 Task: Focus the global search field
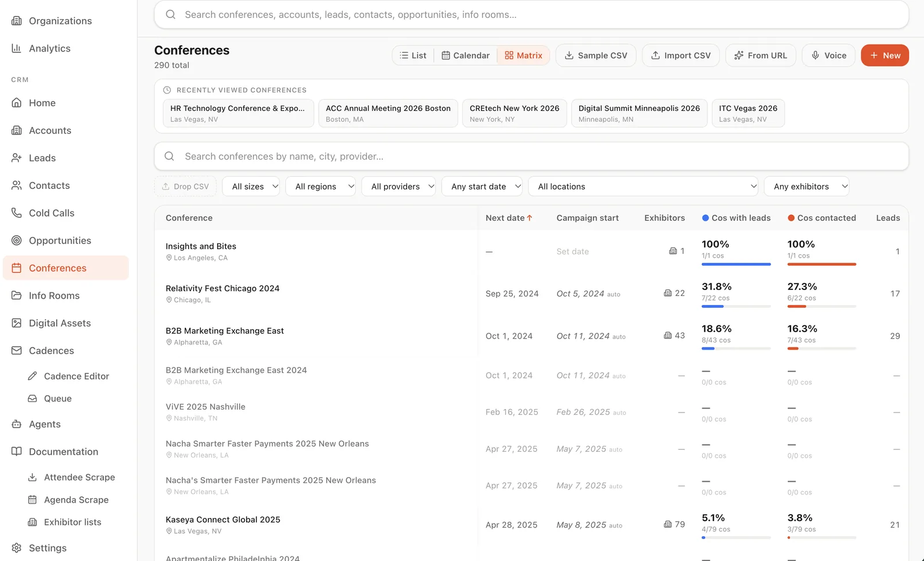(531, 14)
